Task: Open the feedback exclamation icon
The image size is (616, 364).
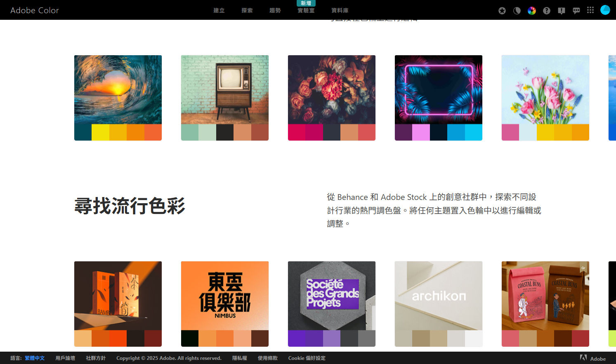Action: 561,10
